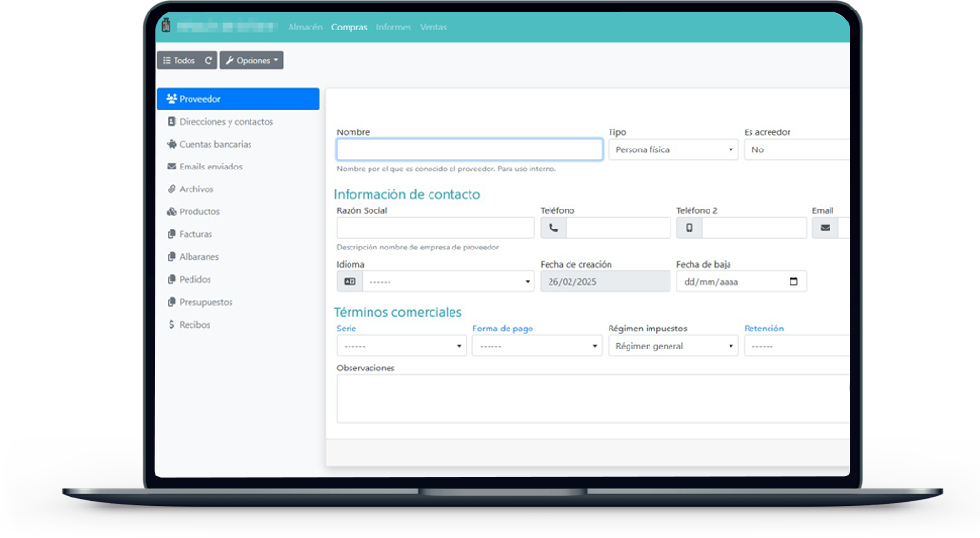This screenshot has height=538, width=980.
Task: Open the Régimen impuestos dropdown
Action: coord(672,347)
